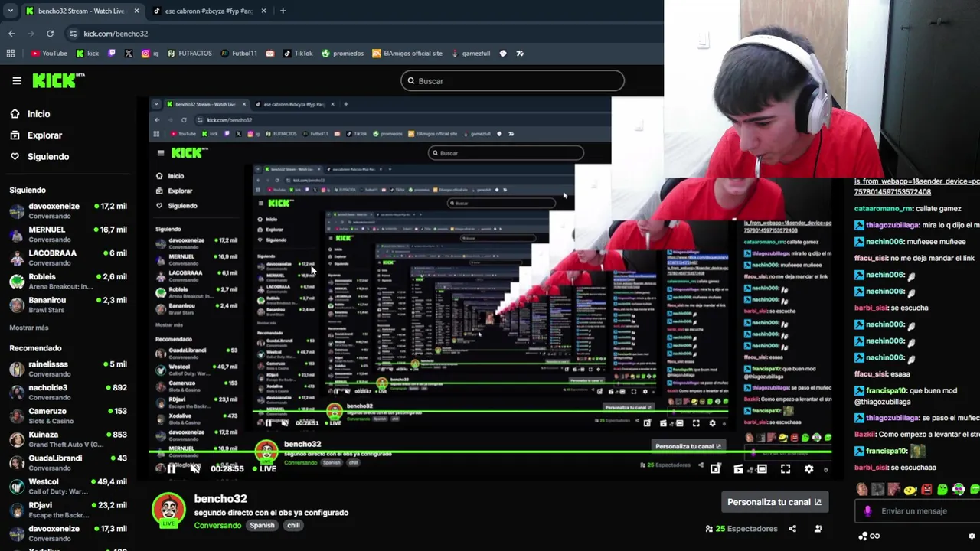This screenshot has height=551, width=980.
Task: Open Bananirou channel in sidebar
Action: pyautogui.click(x=68, y=305)
